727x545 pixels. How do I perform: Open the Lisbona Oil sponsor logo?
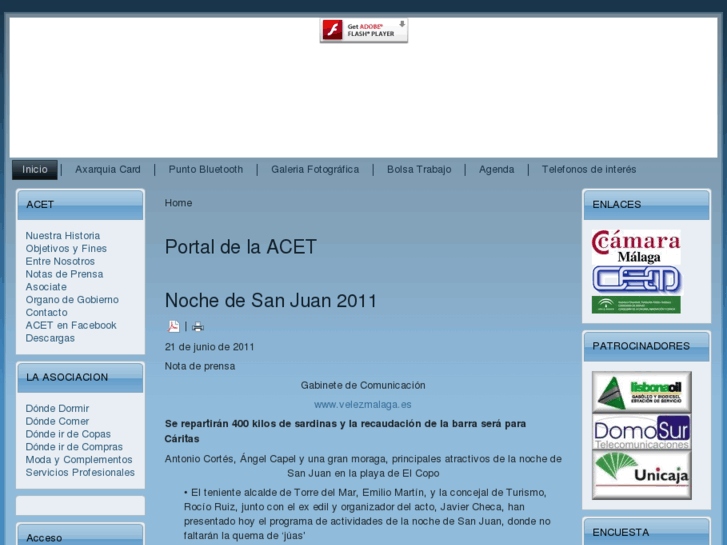tap(642, 391)
